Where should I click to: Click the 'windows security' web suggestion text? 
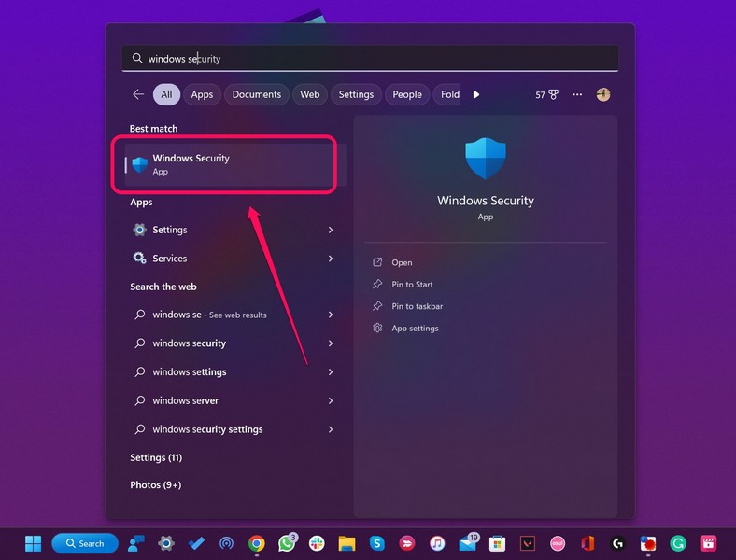[190, 343]
